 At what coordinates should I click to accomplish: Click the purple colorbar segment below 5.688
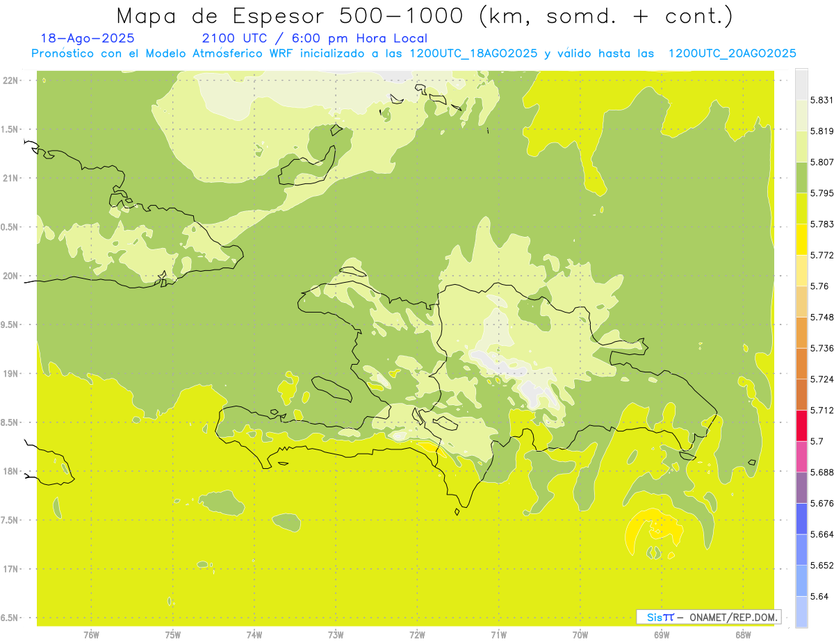[x=801, y=487]
